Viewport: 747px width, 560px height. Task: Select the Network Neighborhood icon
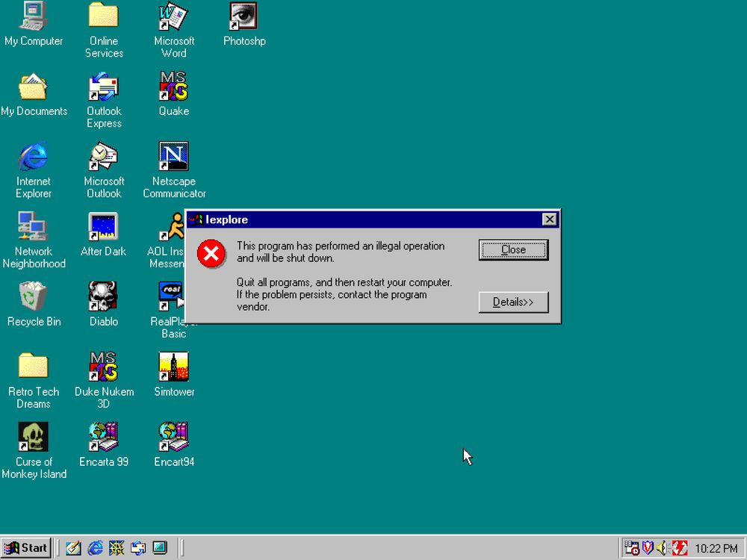[34, 240]
